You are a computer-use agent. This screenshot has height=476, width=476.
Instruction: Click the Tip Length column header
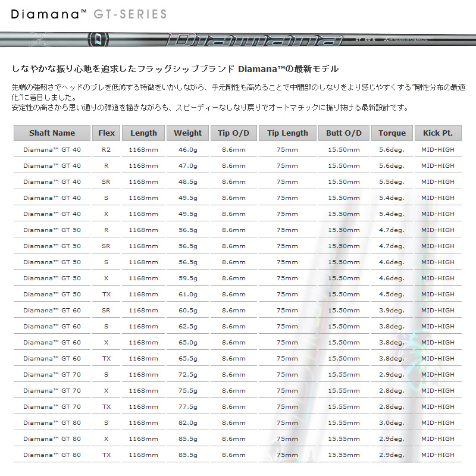pyautogui.click(x=287, y=133)
